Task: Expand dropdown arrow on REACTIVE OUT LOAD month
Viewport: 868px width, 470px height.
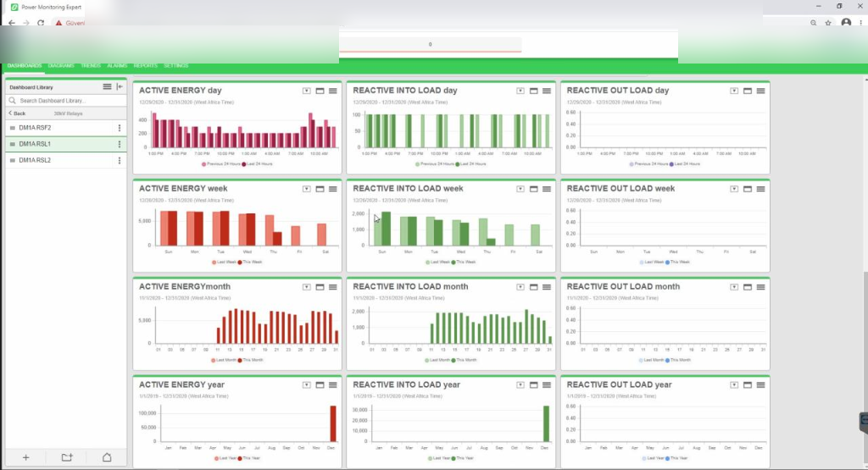Action: (734, 287)
